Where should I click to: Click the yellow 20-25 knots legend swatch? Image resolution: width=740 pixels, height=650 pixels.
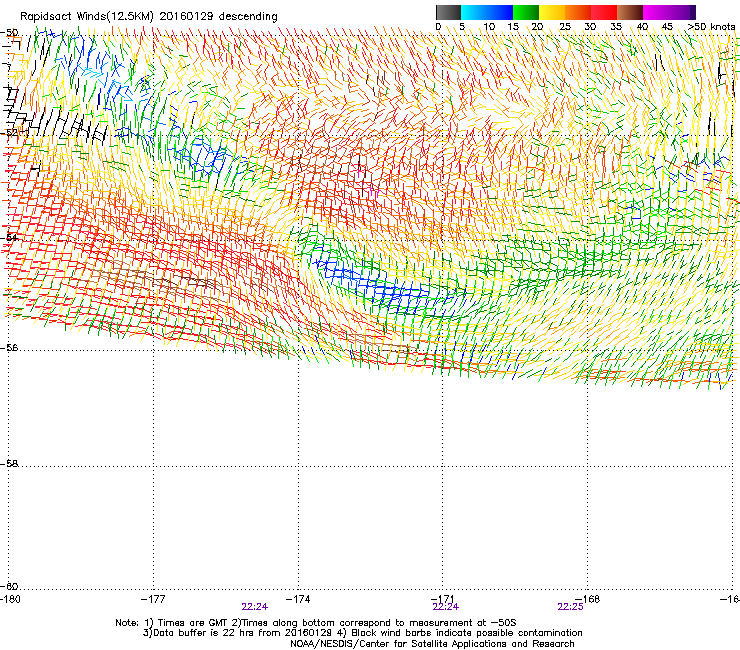(552, 12)
